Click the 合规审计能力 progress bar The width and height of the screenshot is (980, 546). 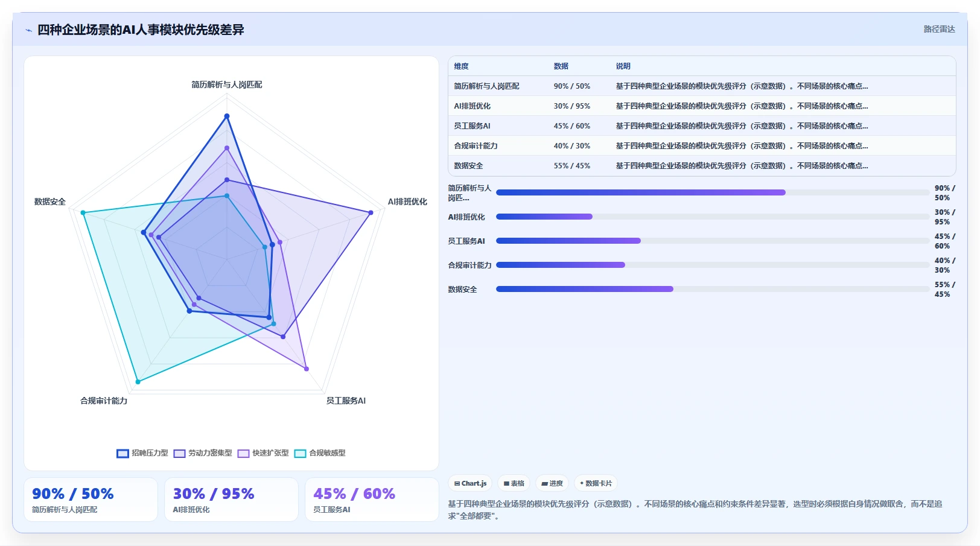pos(712,265)
